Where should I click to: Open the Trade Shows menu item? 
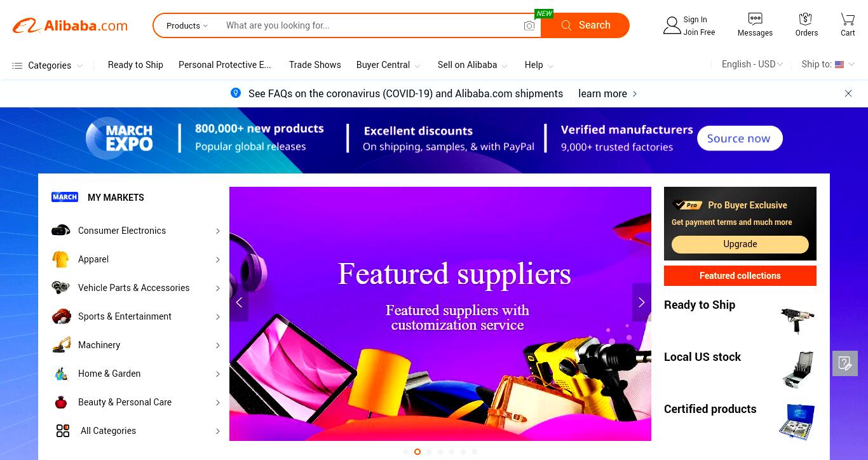315,65
